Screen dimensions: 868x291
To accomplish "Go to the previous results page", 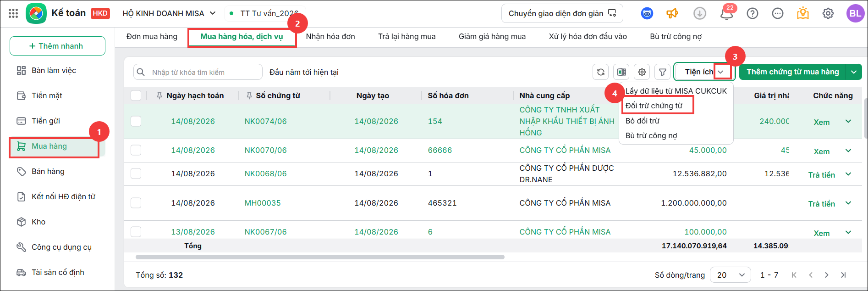I will 811,275.
